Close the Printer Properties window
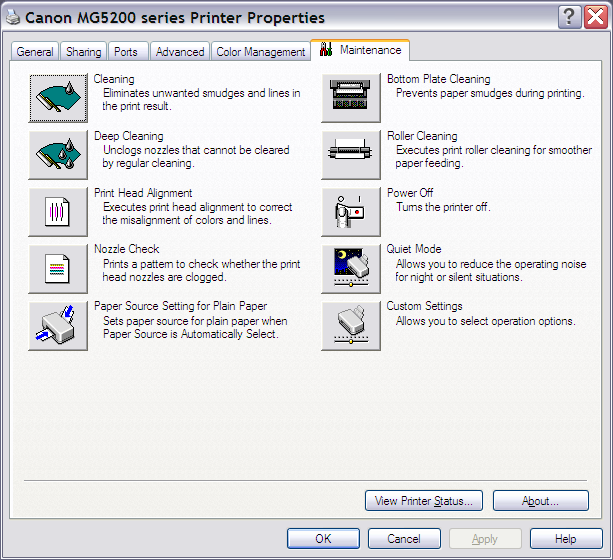This screenshot has height=560, width=613. [596, 17]
